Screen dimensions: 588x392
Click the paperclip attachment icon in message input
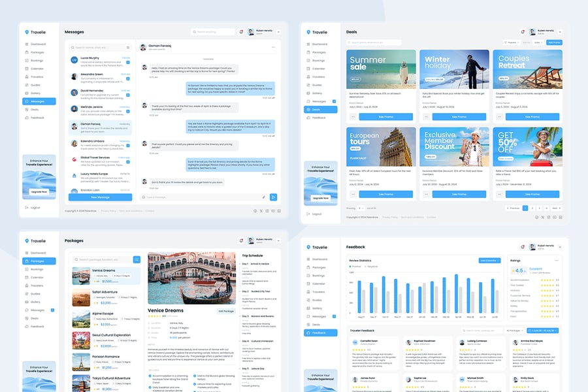264,197
